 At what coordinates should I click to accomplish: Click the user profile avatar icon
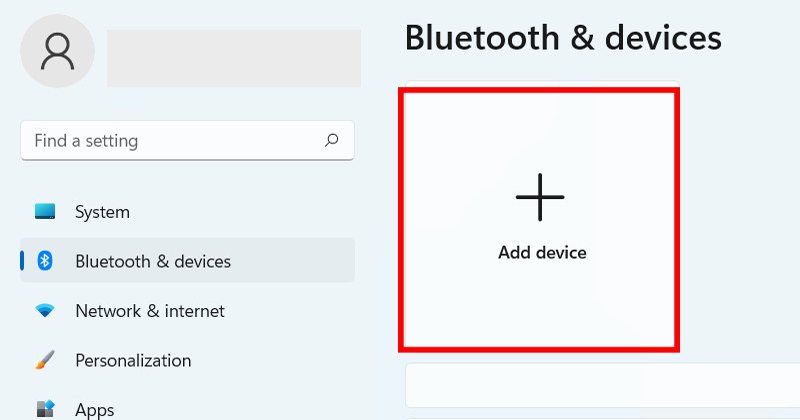tap(57, 52)
